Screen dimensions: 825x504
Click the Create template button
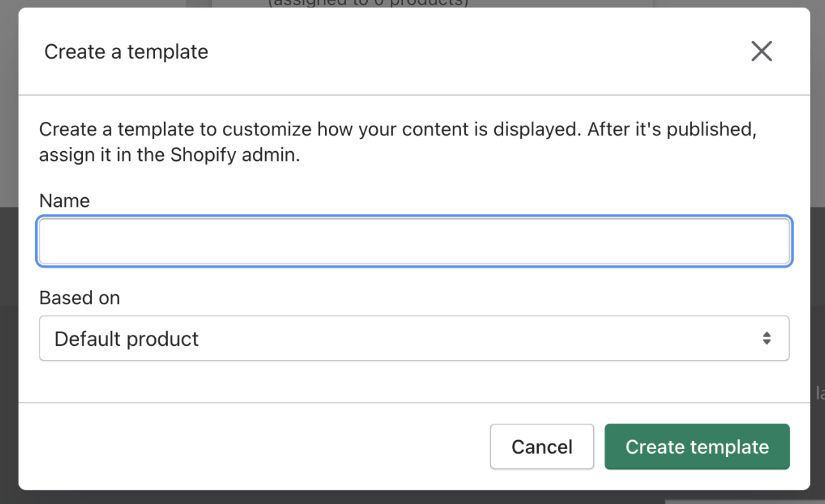click(x=697, y=447)
